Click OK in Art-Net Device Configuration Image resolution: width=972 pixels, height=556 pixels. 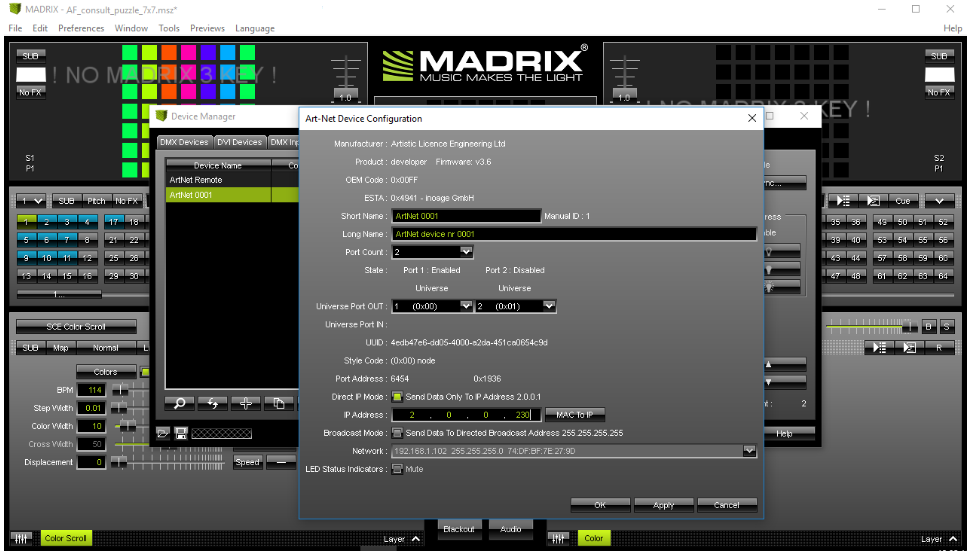(600, 505)
